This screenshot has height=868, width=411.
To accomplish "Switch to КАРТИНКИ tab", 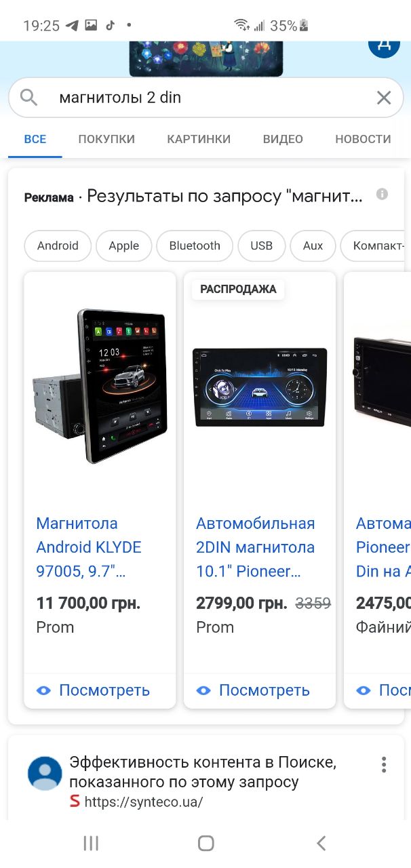I will click(x=199, y=139).
